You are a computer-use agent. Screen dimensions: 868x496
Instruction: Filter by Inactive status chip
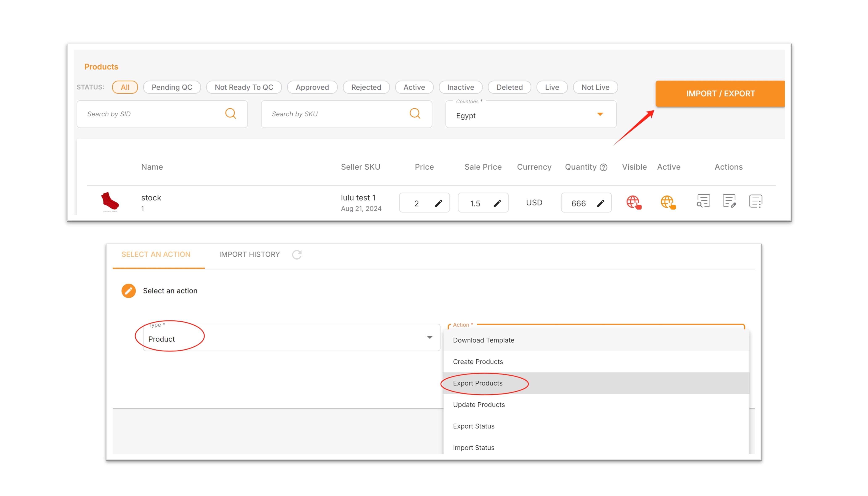click(460, 87)
